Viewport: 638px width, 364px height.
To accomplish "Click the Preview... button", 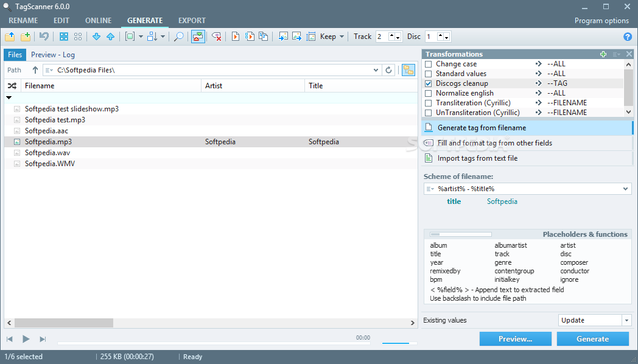I will [516, 339].
